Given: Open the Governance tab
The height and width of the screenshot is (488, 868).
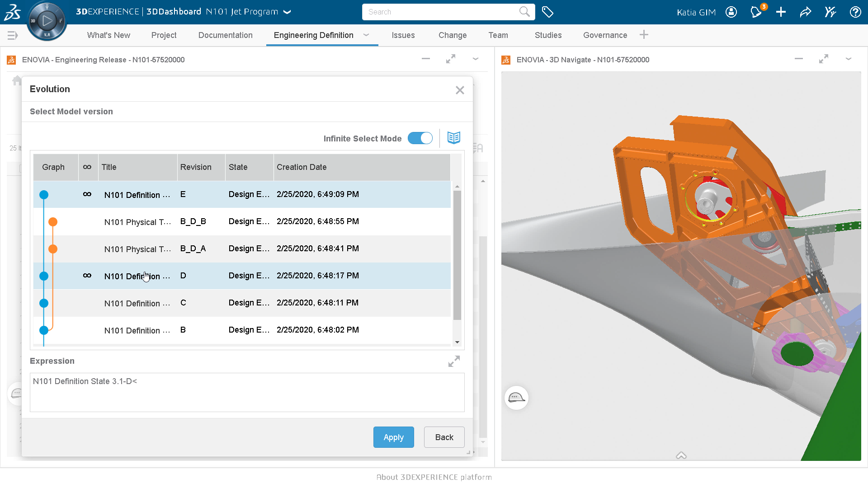Looking at the screenshot, I should tap(605, 35).
